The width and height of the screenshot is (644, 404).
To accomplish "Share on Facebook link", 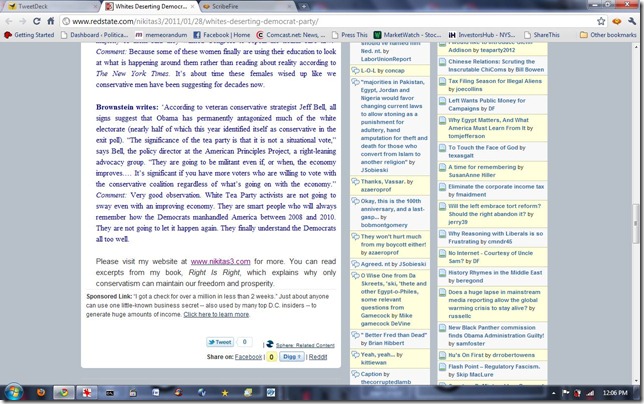I will point(248,357).
